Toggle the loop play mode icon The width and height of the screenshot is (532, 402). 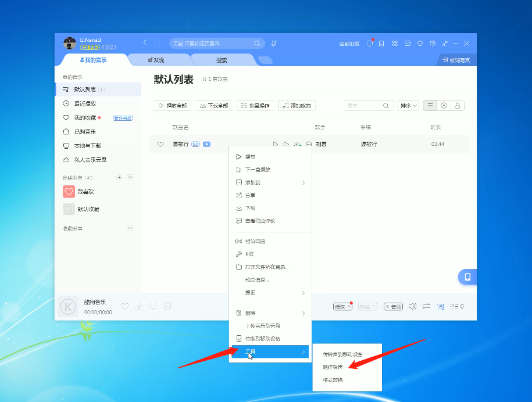(427, 306)
